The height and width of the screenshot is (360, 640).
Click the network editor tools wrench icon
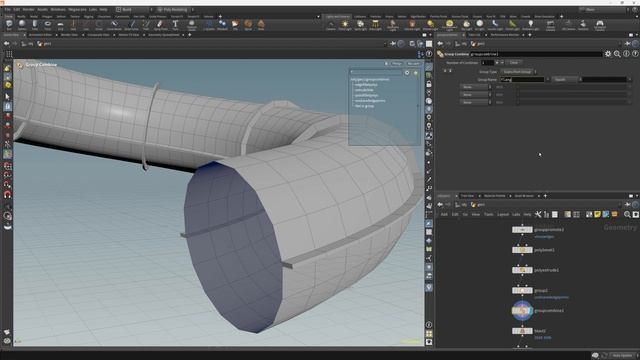pos(538,214)
